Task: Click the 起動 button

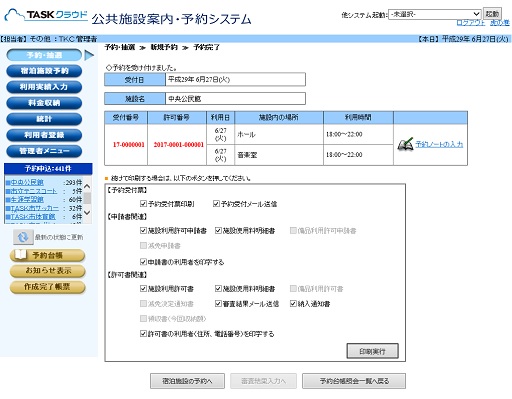Action: (x=492, y=14)
